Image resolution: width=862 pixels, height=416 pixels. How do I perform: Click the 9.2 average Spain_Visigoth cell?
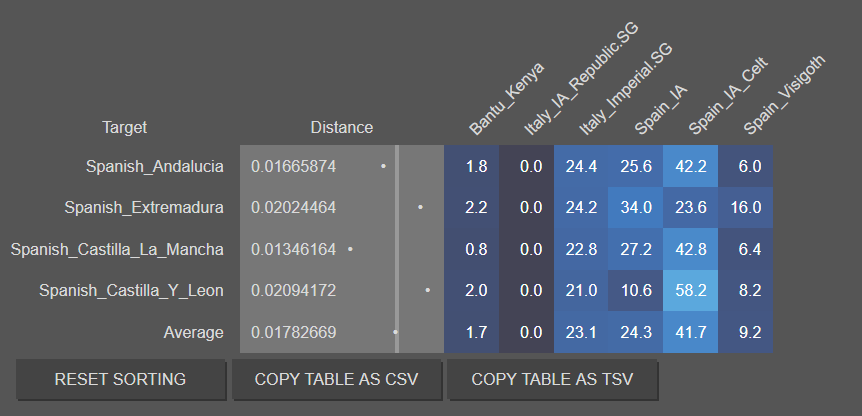(745, 332)
